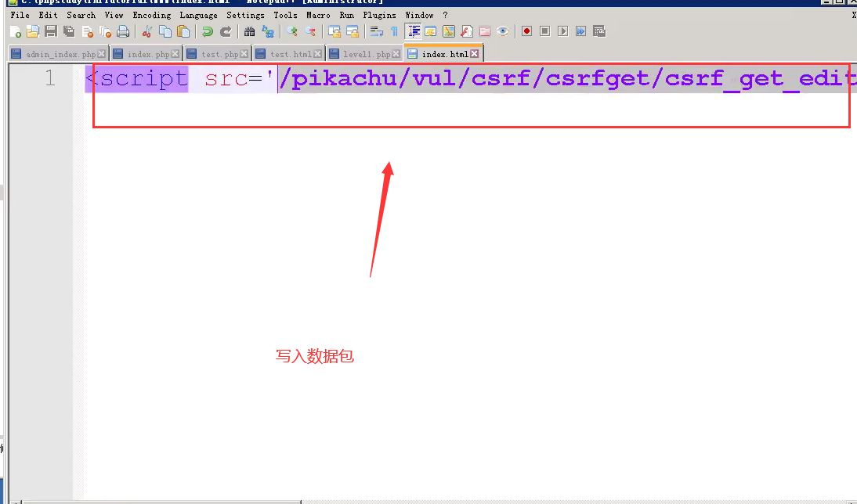857x504 pixels.
Task: Open user defined language icon
Action: [x=431, y=31]
